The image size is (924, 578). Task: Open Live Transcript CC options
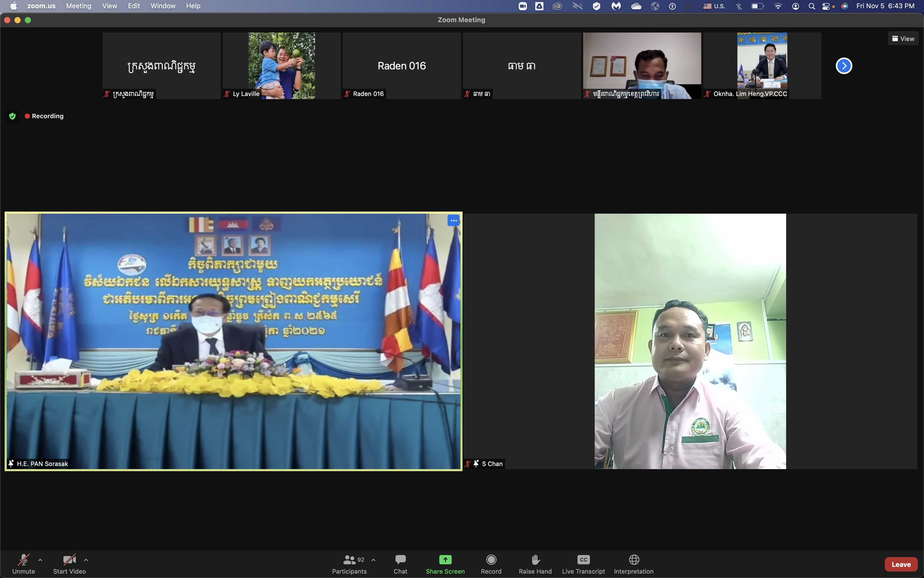click(583, 564)
